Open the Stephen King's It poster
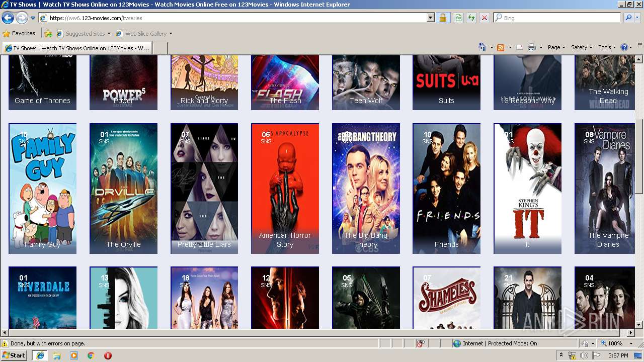Screen dimensions: 644x362 (527, 189)
